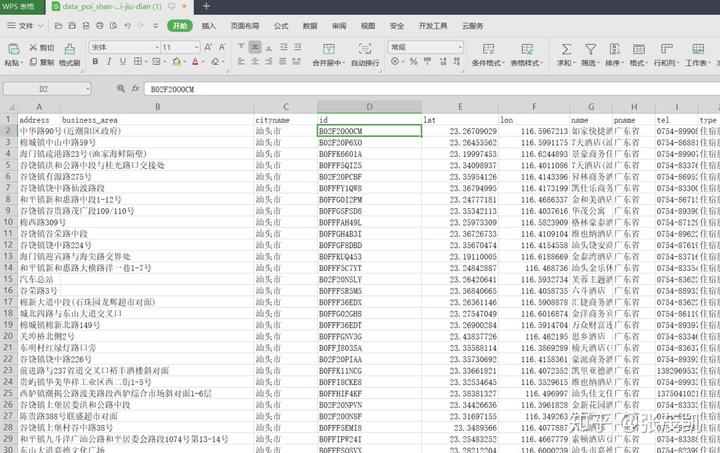The image size is (720, 453).
Task: Expand the fill color dropdown arrow
Action: [185, 62]
